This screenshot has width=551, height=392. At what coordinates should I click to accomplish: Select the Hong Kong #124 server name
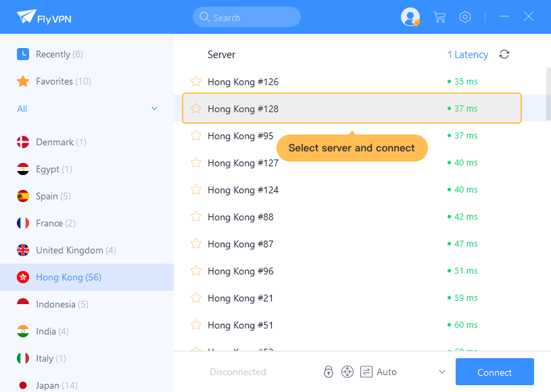(x=243, y=190)
